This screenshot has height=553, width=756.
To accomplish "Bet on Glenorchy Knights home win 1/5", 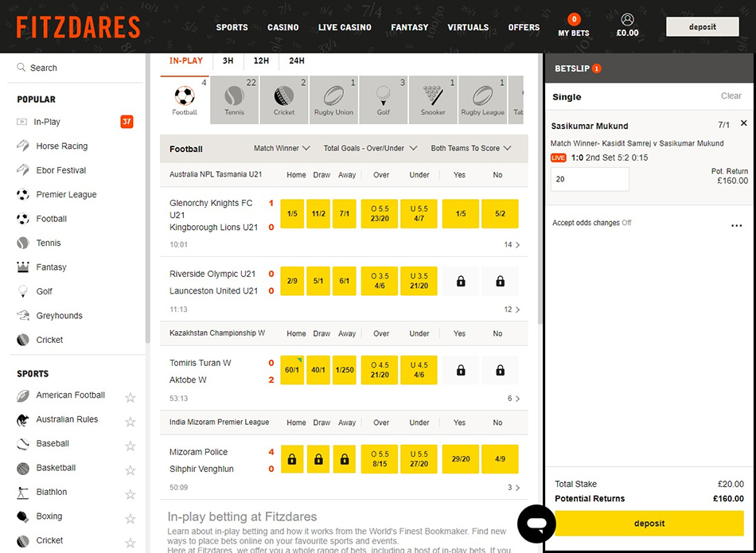I will tap(292, 213).
